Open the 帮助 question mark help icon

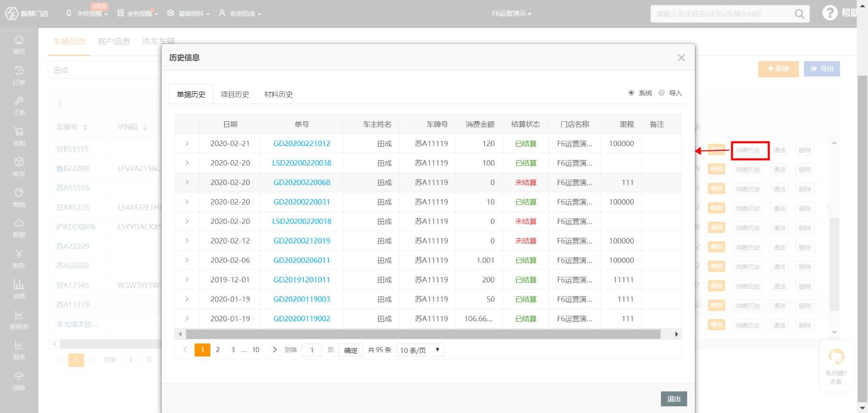coord(830,13)
